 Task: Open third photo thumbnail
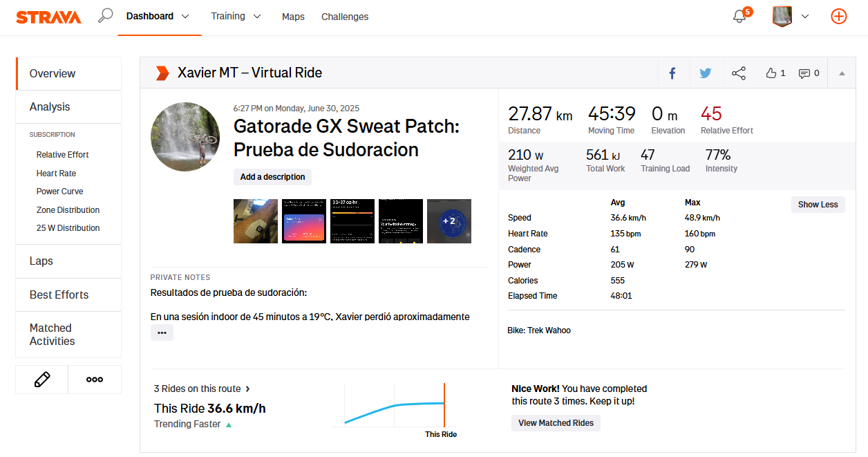[352, 221]
